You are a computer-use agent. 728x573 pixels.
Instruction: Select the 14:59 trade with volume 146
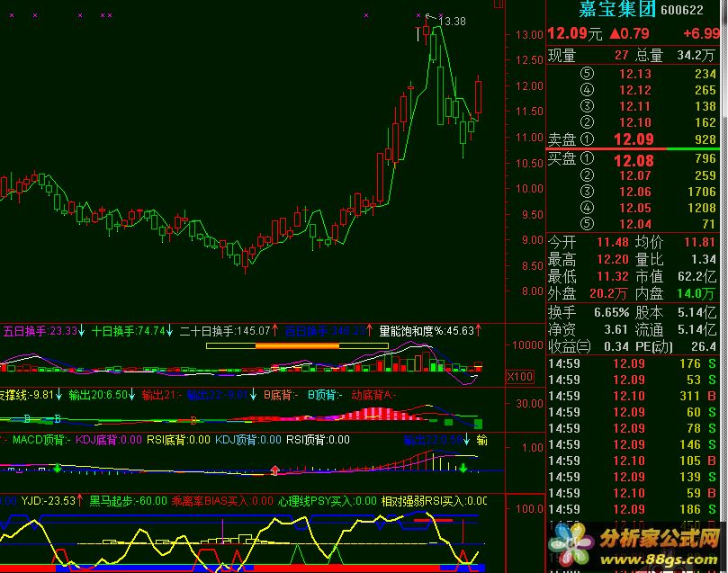(x=633, y=445)
